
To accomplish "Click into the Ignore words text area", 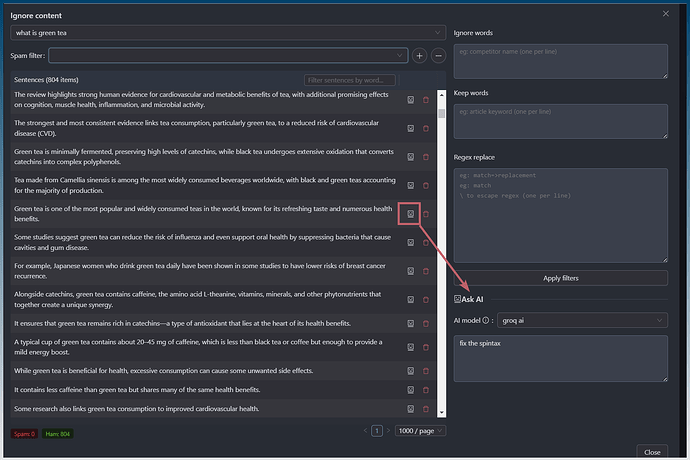I will tap(560, 61).
